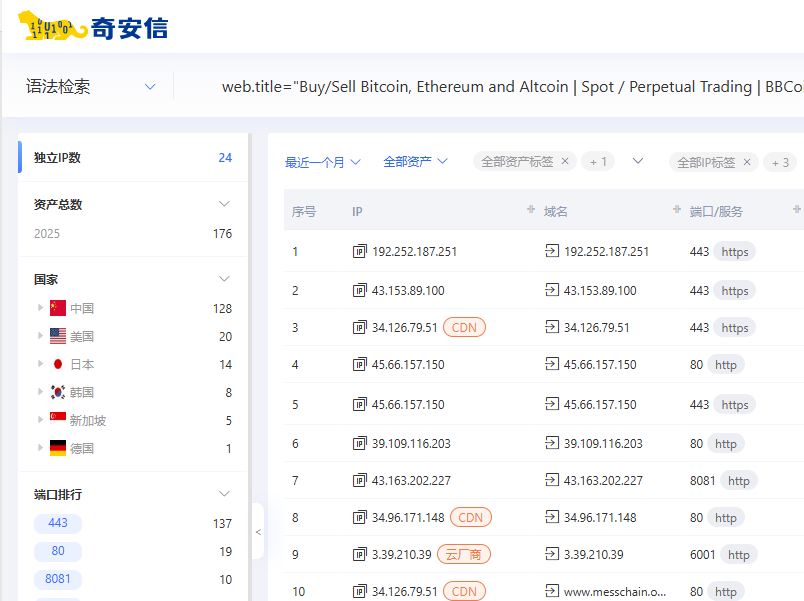804x601 pixels.
Task: Click the +3 IP tag badge
Action: coord(780,163)
